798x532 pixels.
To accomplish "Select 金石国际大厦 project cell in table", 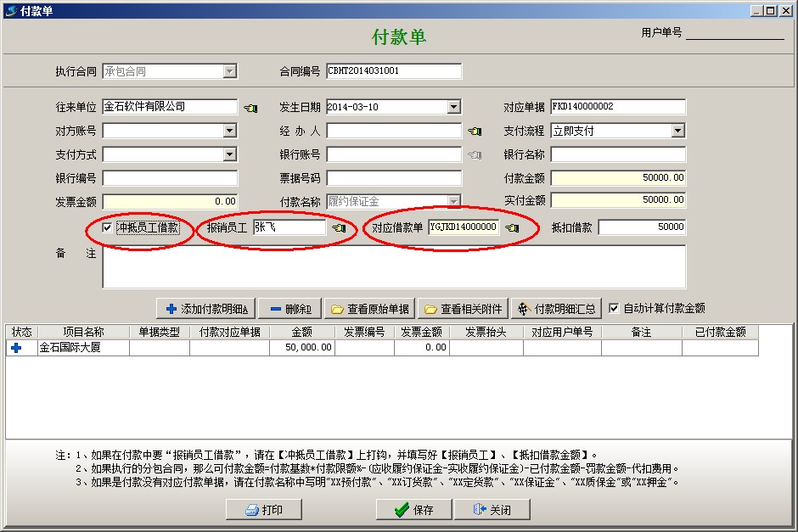I will pyautogui.click(x=83, y=348).
